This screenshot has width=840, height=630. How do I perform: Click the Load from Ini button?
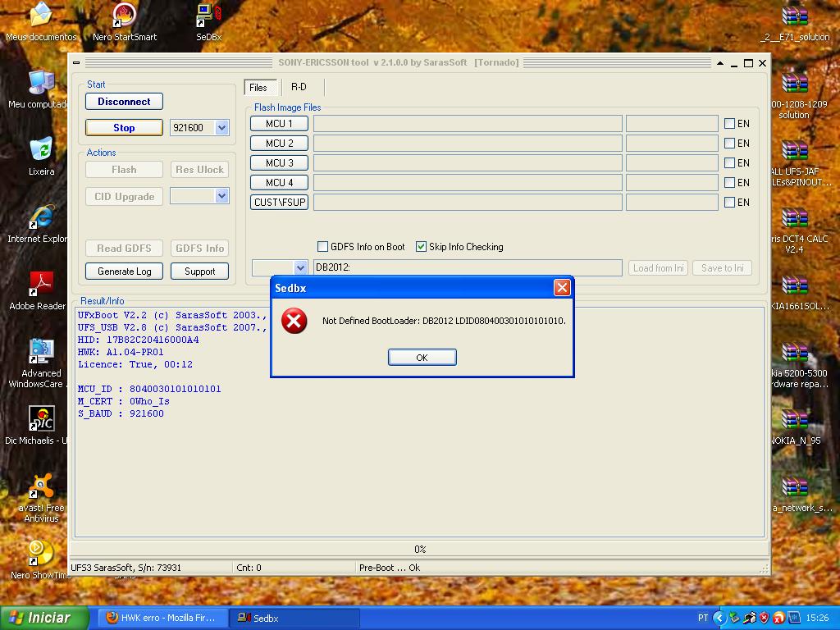[x=659, y=268]
